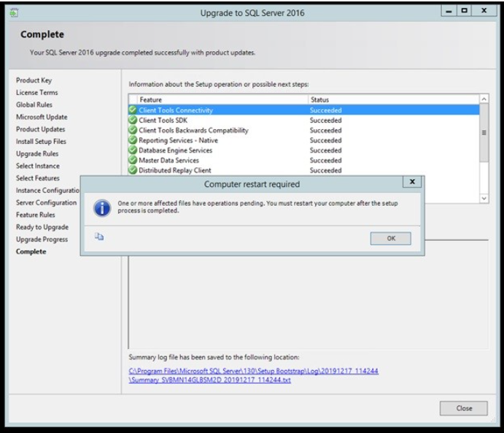Select the Client Tools Connectivity row

[303, 110]
